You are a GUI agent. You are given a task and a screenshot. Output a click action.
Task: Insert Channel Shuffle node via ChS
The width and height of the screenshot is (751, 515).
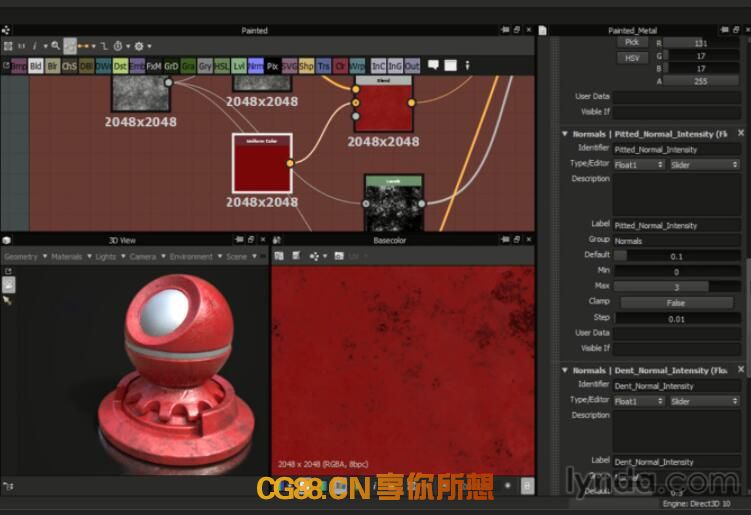coord(69,66)
